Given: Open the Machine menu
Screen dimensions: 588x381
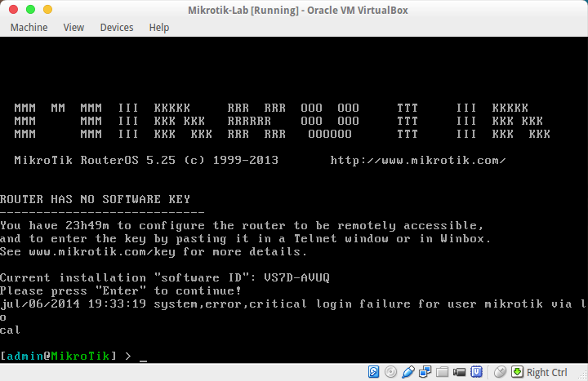Looking at the screenshot, I should coord(29,28).
